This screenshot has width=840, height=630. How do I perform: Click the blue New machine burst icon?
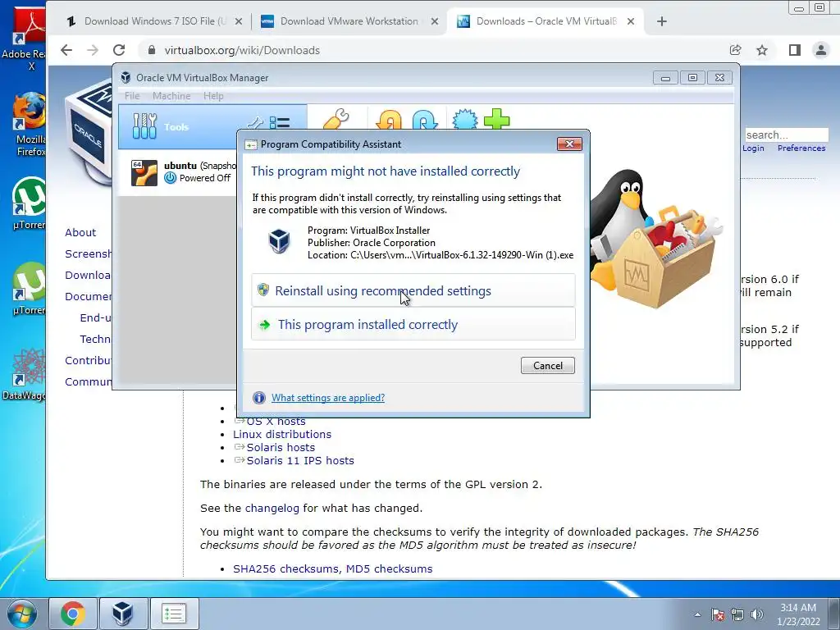click(x=464, y=119)
